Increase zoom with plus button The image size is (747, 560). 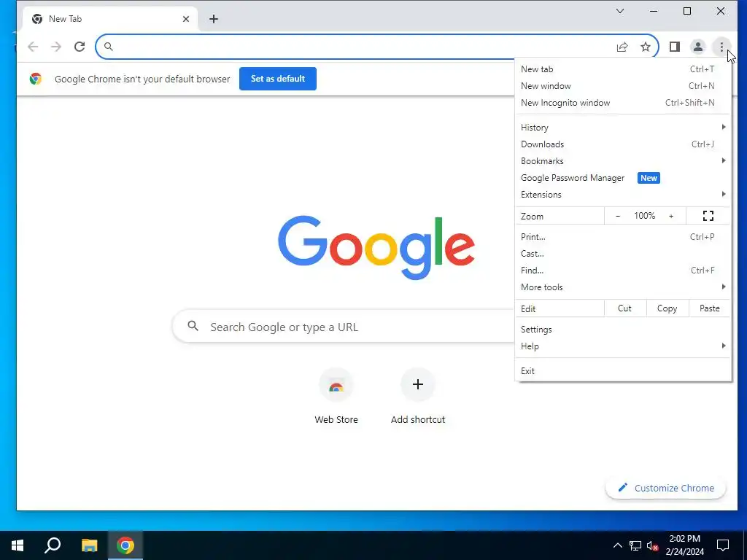[x=671, y=216]
